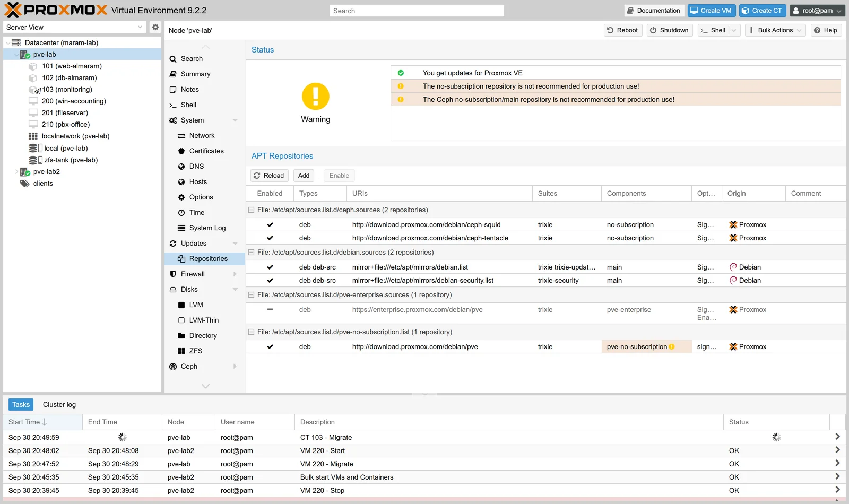The image size is (849, 504).
Task: Click the Datacenter server icon in tree
Action: [16, 42]
